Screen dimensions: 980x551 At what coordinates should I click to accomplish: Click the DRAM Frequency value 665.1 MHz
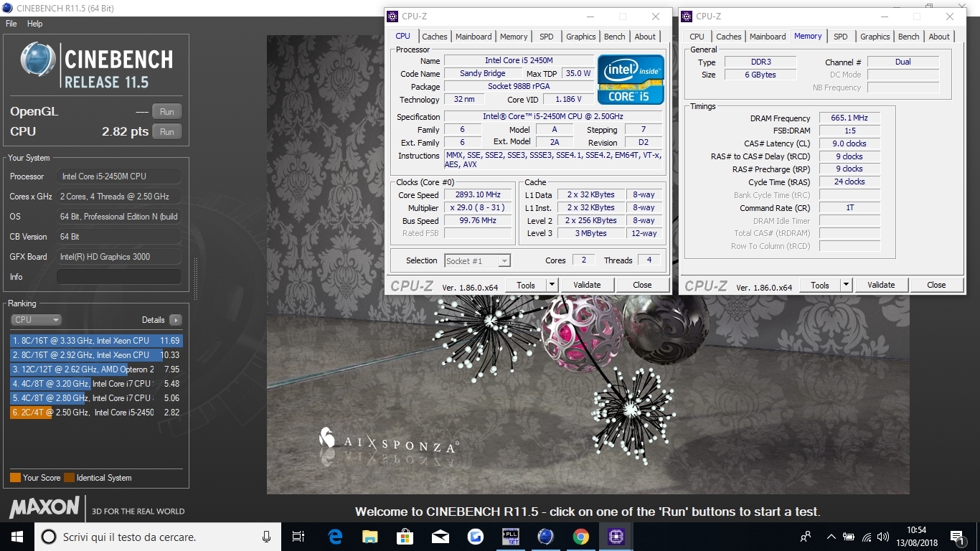[849, 118]
